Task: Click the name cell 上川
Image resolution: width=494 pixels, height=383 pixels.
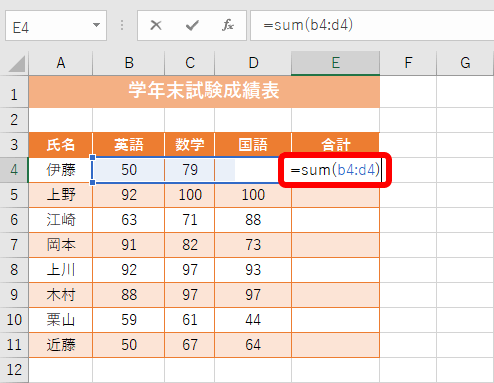Action: (61, 270)
